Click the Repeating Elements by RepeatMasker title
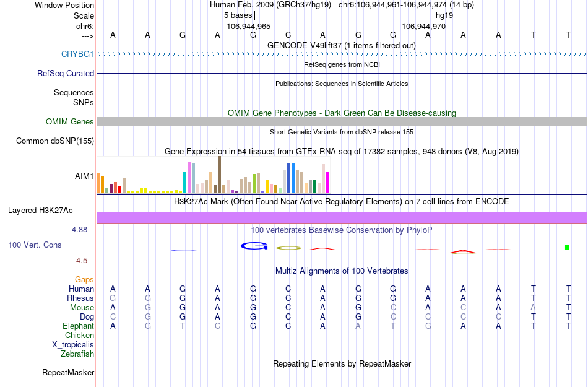The width and height of the screenshot is (588, 387). pos(342,363)
